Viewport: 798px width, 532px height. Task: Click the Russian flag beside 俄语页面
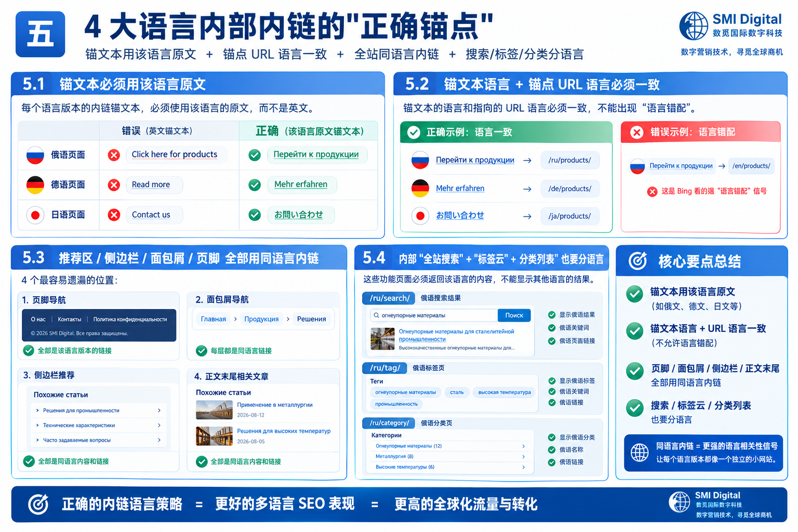[35, 155]
